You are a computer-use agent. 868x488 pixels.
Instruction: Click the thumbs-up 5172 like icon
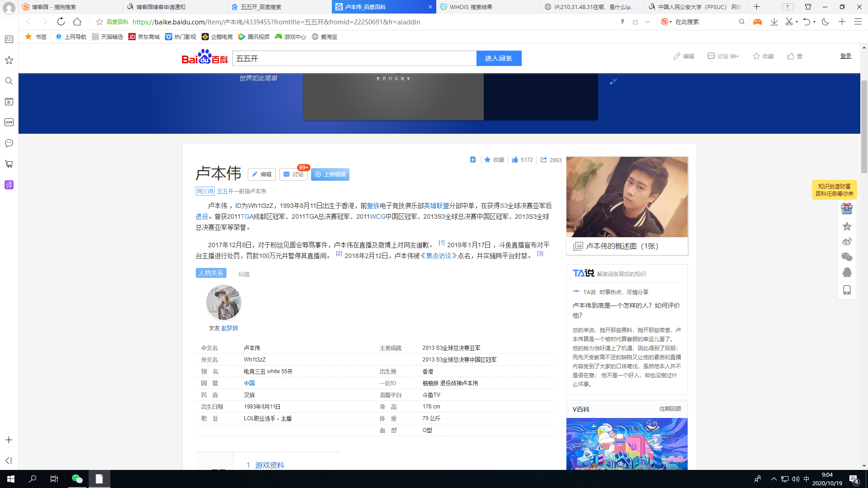tap(515, 160)
